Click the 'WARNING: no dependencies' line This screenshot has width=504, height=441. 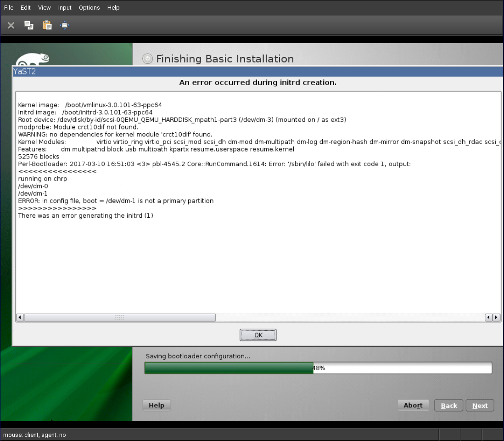pos(115,135)
